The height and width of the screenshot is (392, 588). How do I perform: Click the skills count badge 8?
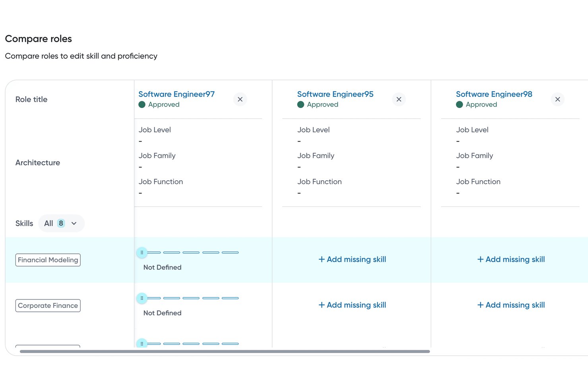point(61,223)
